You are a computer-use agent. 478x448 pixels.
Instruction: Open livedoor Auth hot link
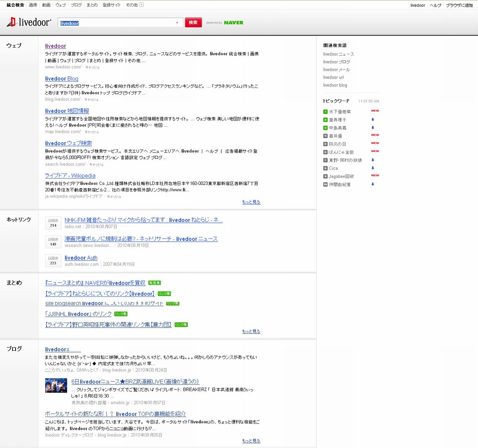(81, 258)
